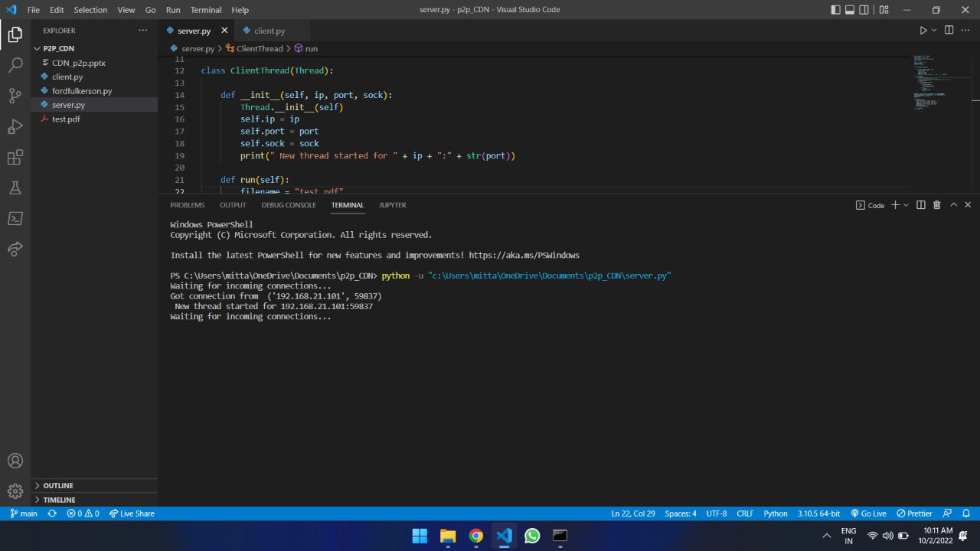Open notifications bell in status bar
980x551 pixels.
coord(966,514)
